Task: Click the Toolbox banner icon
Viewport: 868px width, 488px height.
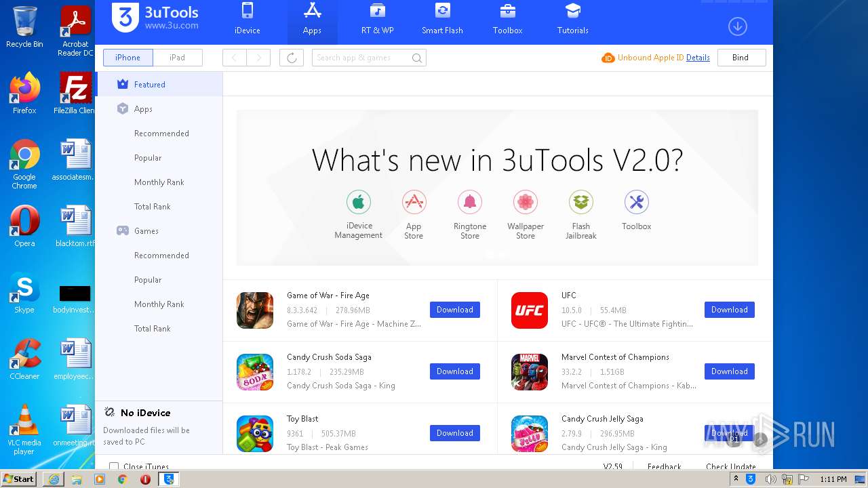Action: [636, 202]
